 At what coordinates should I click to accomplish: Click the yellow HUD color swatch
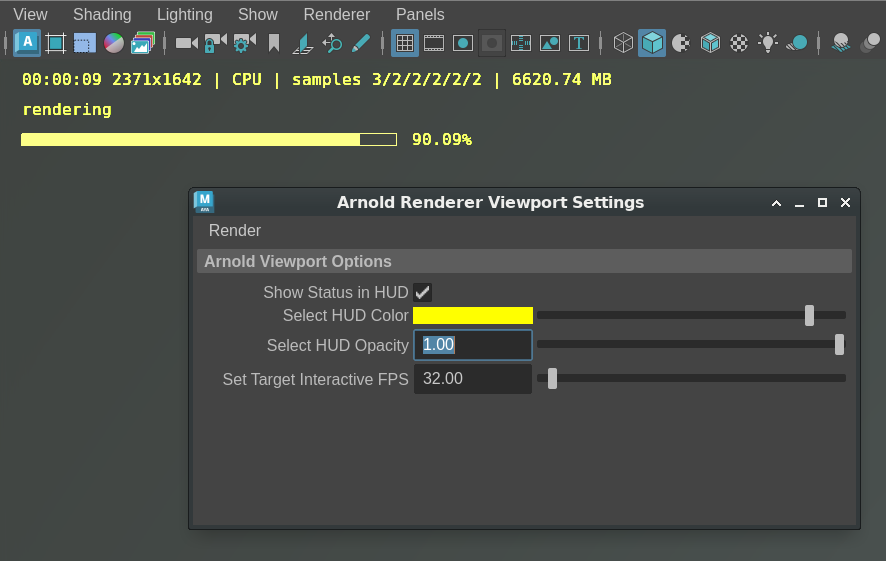pos(472,315)
